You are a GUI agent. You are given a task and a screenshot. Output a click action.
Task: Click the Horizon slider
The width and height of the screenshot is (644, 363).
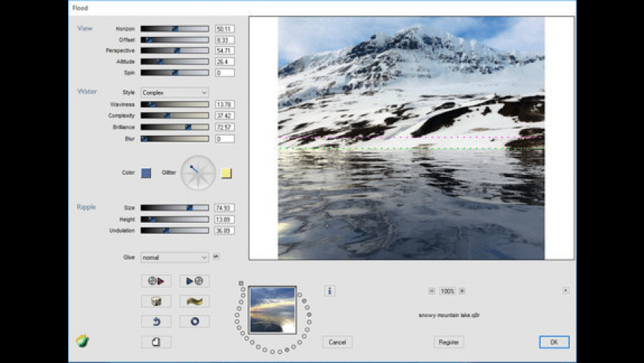coord(175,29)
